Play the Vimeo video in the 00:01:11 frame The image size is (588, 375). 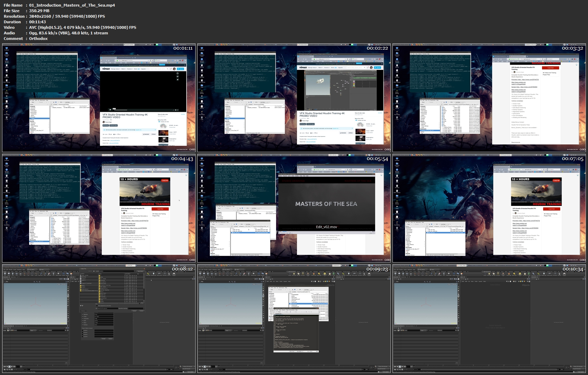click(110, 110)
